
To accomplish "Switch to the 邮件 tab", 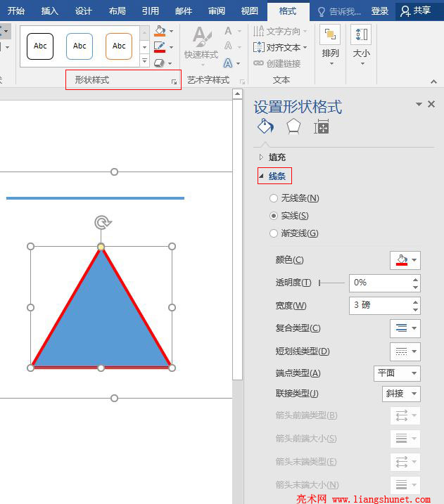I will 184,11.
